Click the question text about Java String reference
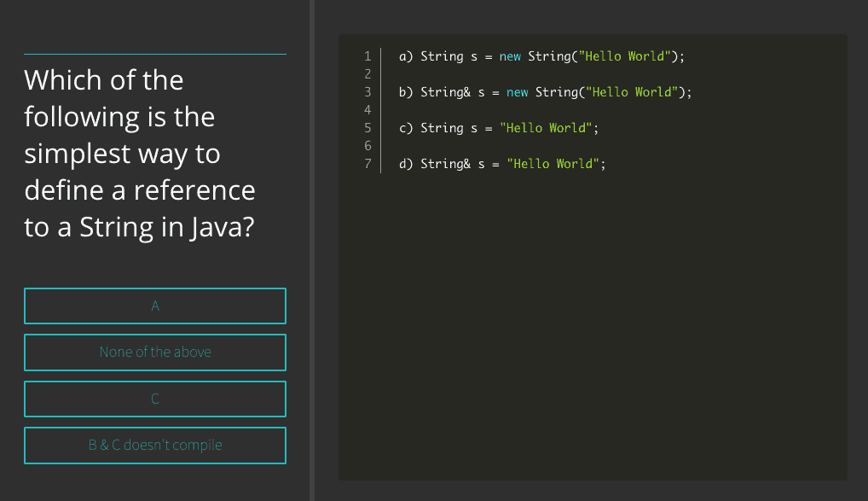 pyautogui.click(x=140, y=154)
